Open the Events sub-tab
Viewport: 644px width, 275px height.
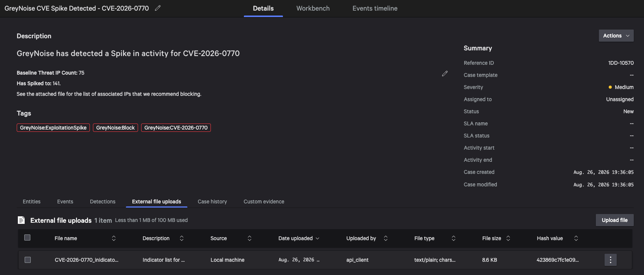(x=65, y=202)
